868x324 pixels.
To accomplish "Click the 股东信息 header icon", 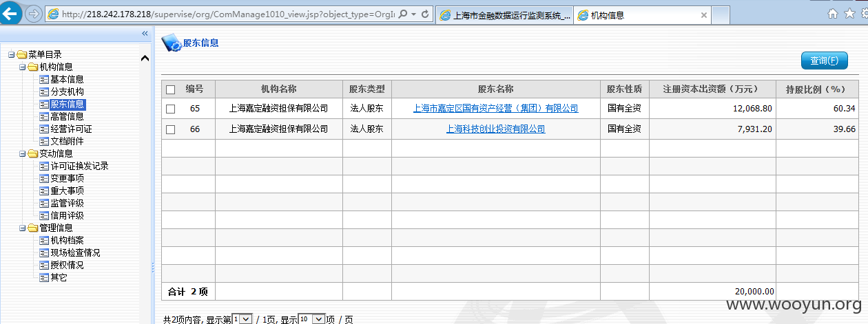I will click(171, 43).
